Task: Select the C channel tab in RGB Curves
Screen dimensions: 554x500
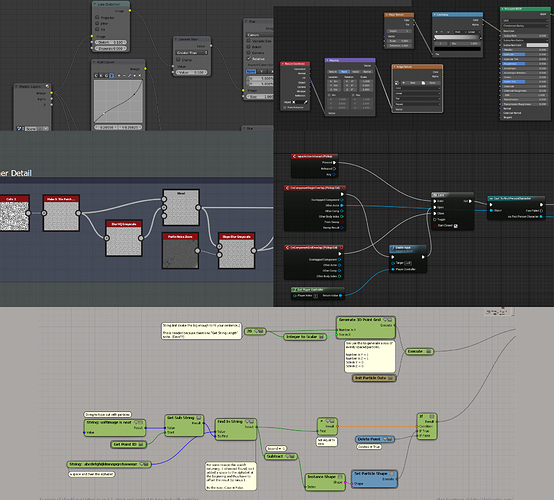Action: pyautogui.click(x=96, y=76)
